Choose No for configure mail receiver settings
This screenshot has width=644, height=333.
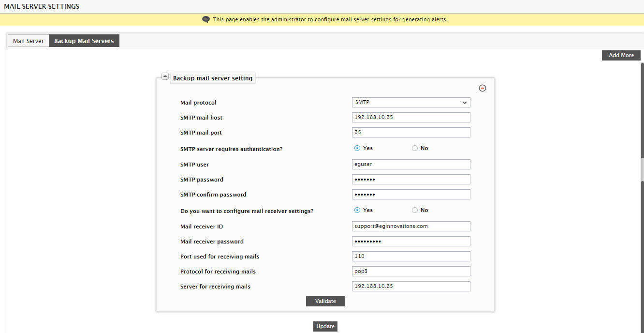[x=415, y=210]
